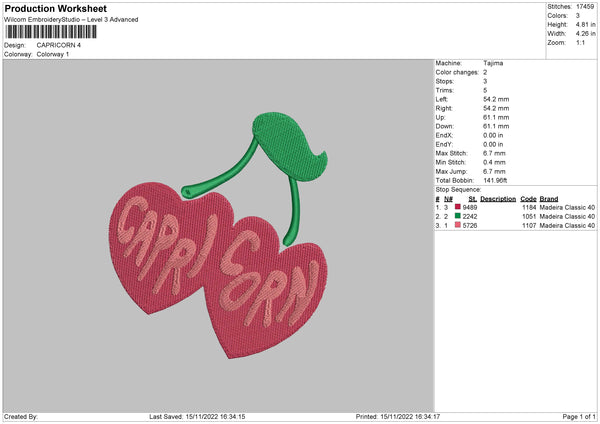Click the Description column header
600x424 pixels.
(496, 197)
